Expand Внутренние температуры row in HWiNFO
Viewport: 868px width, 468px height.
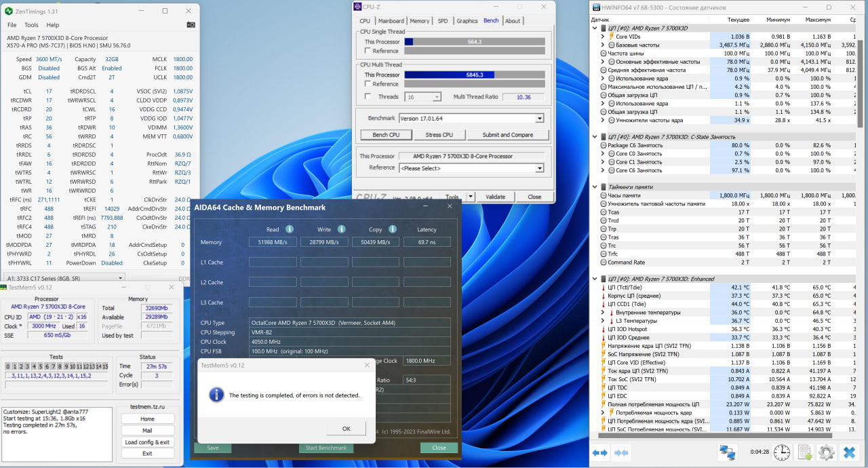coord(603,313)
